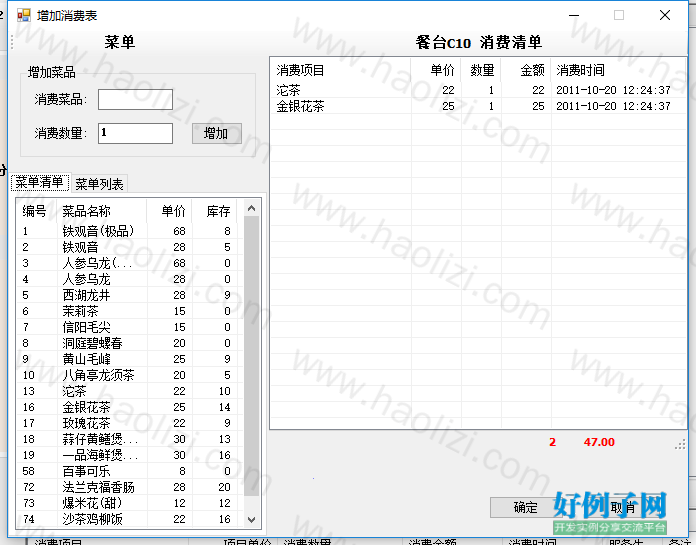Click the 金额 column header
The image size is (696, 545).
point(526,70)
